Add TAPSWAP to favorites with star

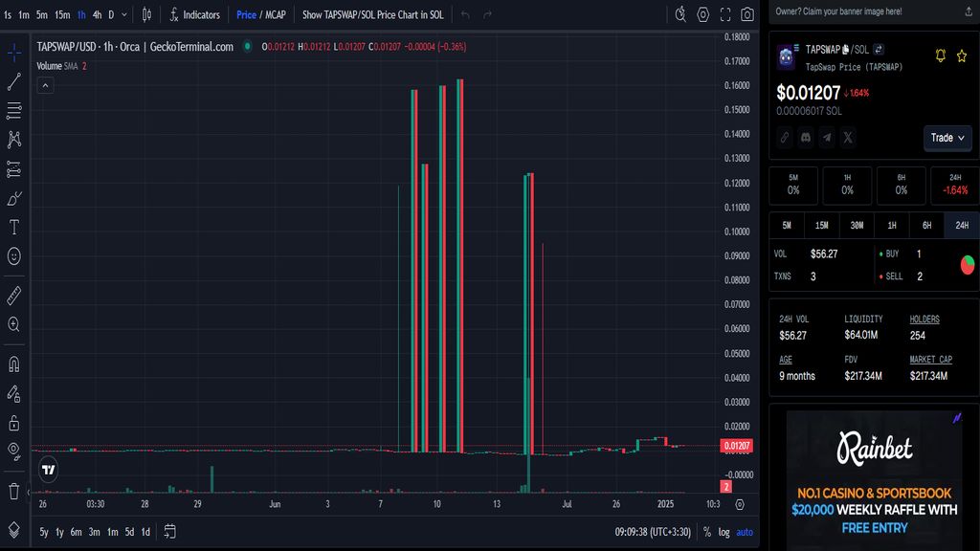[962, 55]
